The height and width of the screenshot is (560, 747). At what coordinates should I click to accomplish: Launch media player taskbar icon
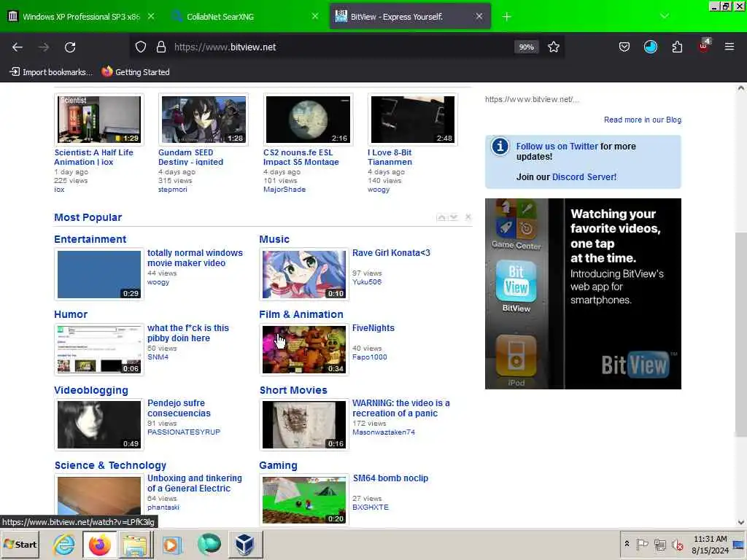click(x=171, y=545)
